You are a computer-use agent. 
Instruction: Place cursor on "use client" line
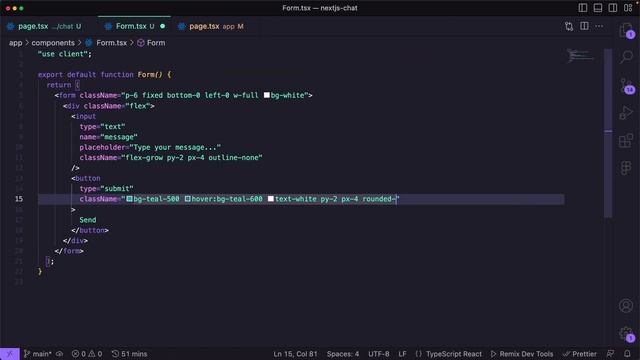64,54
